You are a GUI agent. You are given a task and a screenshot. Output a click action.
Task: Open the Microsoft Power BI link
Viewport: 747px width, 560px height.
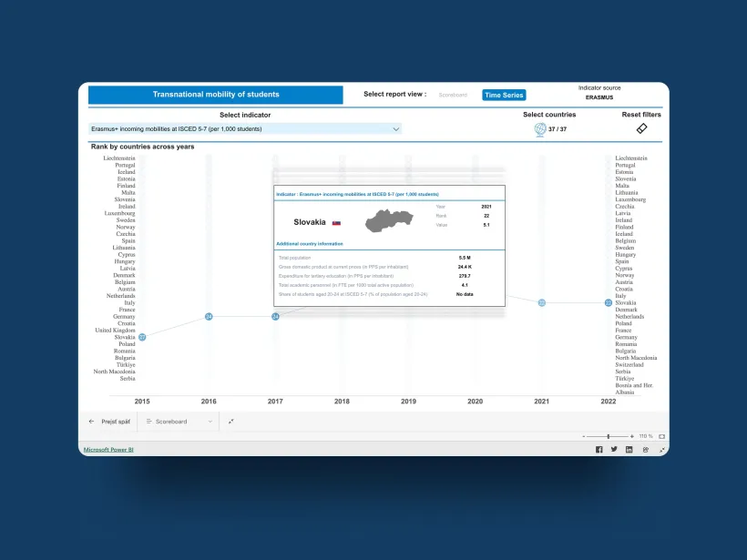[x=107, y=448]
